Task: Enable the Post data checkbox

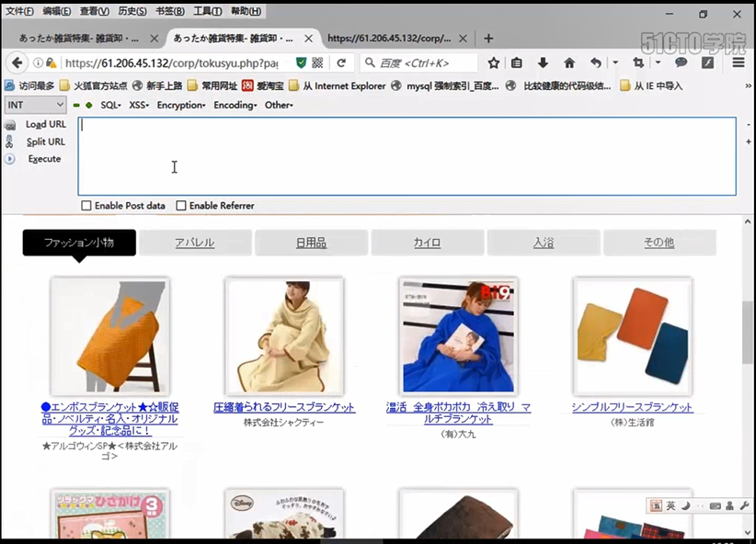Action: tap(86, 205)
